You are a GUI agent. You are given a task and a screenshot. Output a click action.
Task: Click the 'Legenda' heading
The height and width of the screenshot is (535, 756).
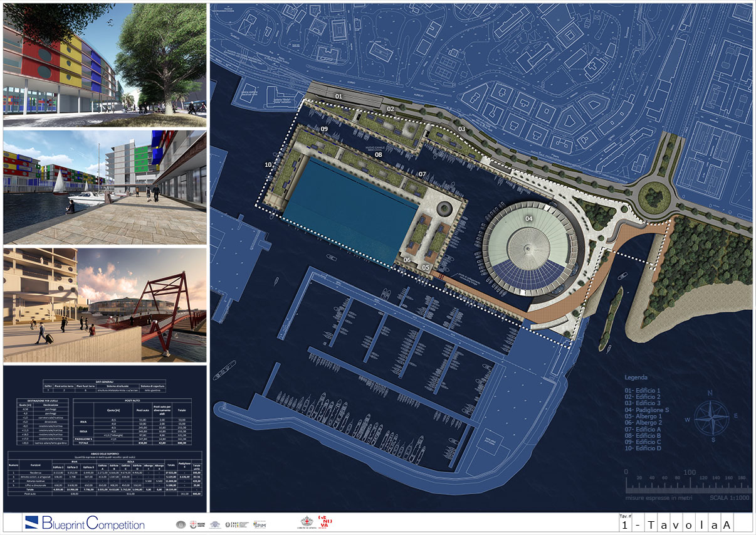pos(636,378)
